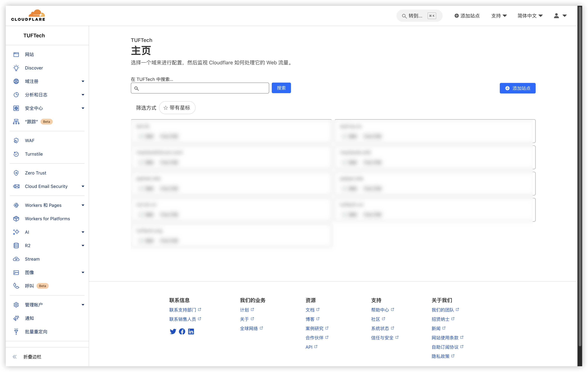Screen dimensions: 588x372
Task: Click the Turnstile icon in sidebar
Action: coord(16,154)
